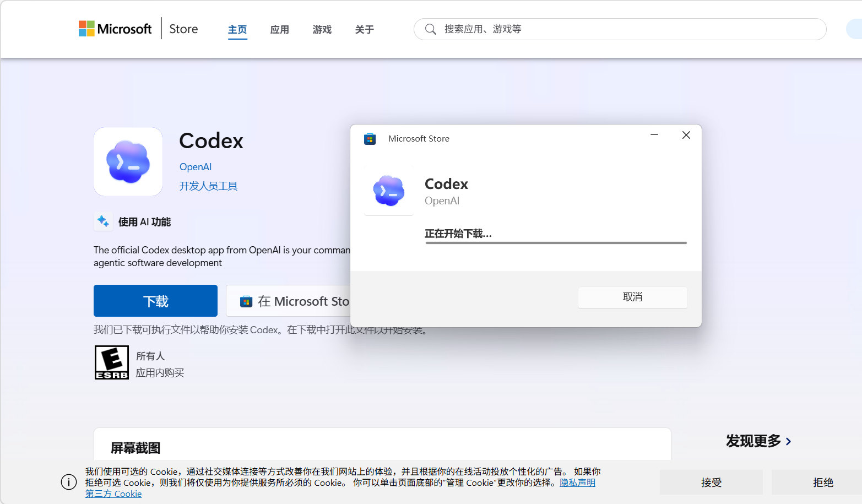
Task: Open the 开发人员工具 category link
Action: coord(208,186)
